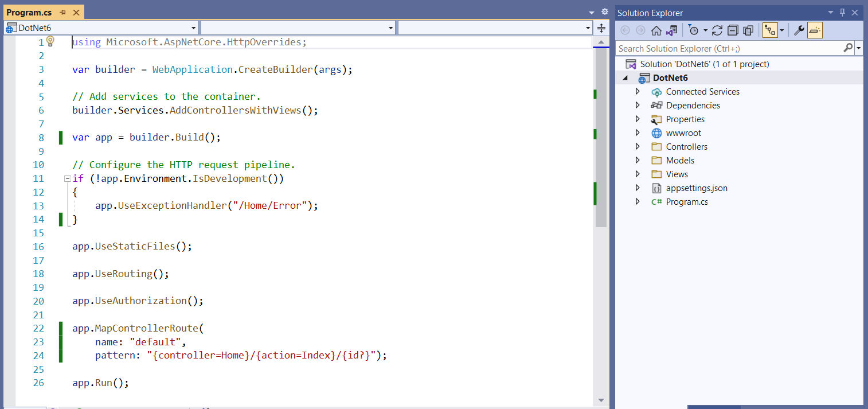
Task: Click the Show All Files icon
Action: pos(748,30)
